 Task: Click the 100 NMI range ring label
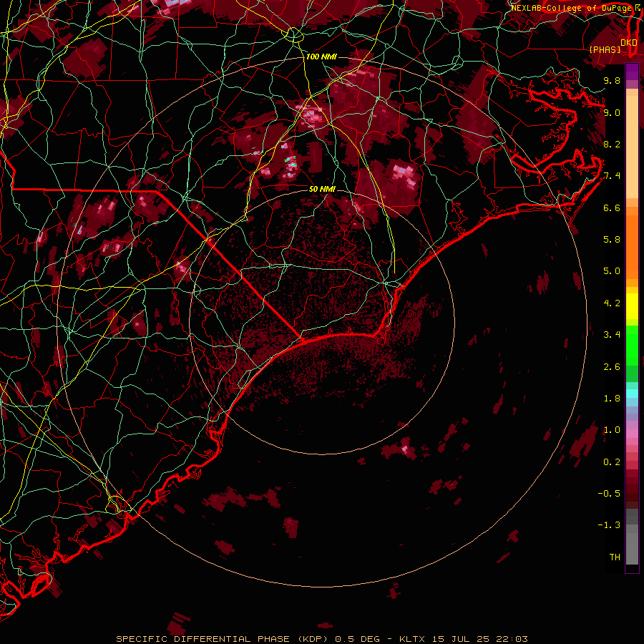click(321, 57)
